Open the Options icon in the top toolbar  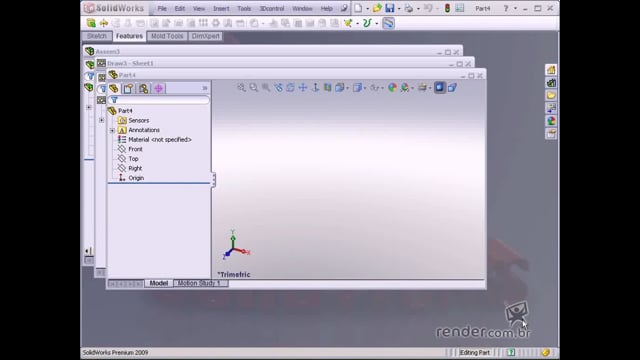460,8
